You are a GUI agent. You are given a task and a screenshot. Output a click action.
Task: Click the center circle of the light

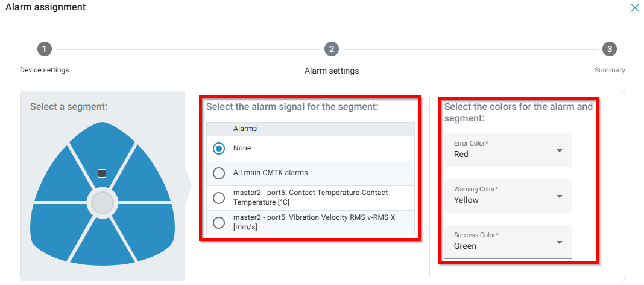click(x=103, y=203)
